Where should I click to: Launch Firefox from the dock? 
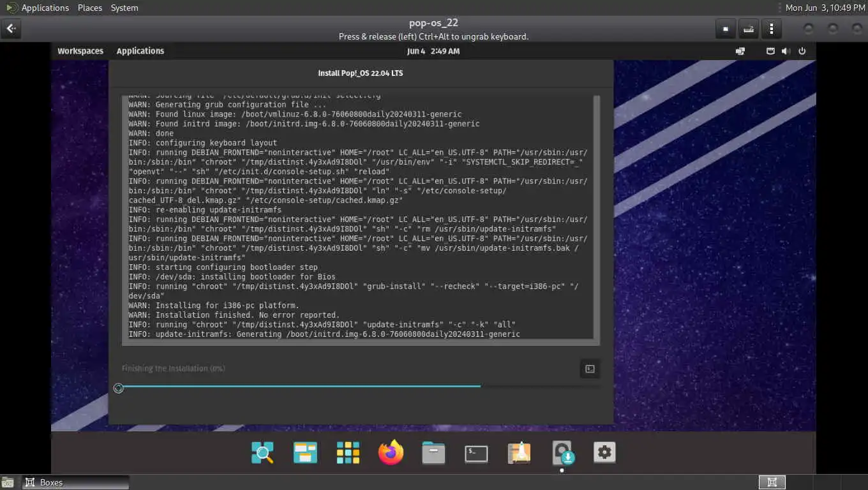tap(391, 453)
